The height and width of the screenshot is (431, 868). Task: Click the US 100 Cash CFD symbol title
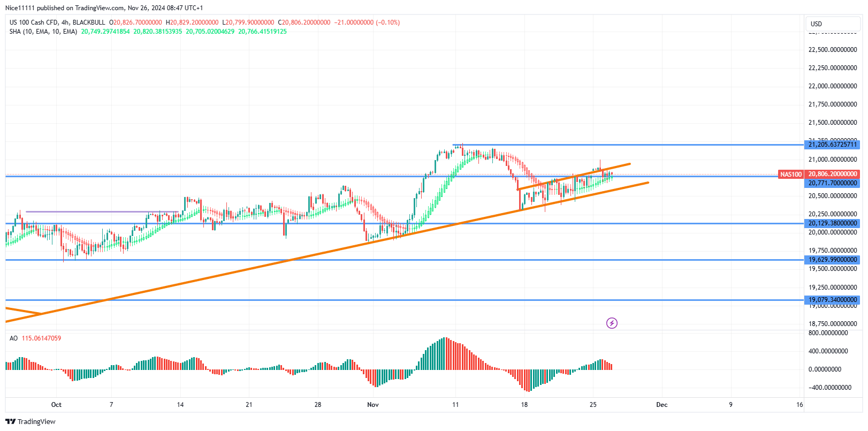[57, 22]
